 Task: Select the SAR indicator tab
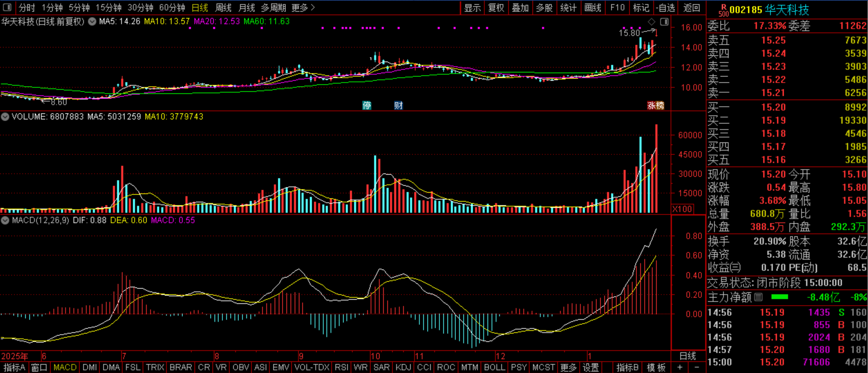381,367
